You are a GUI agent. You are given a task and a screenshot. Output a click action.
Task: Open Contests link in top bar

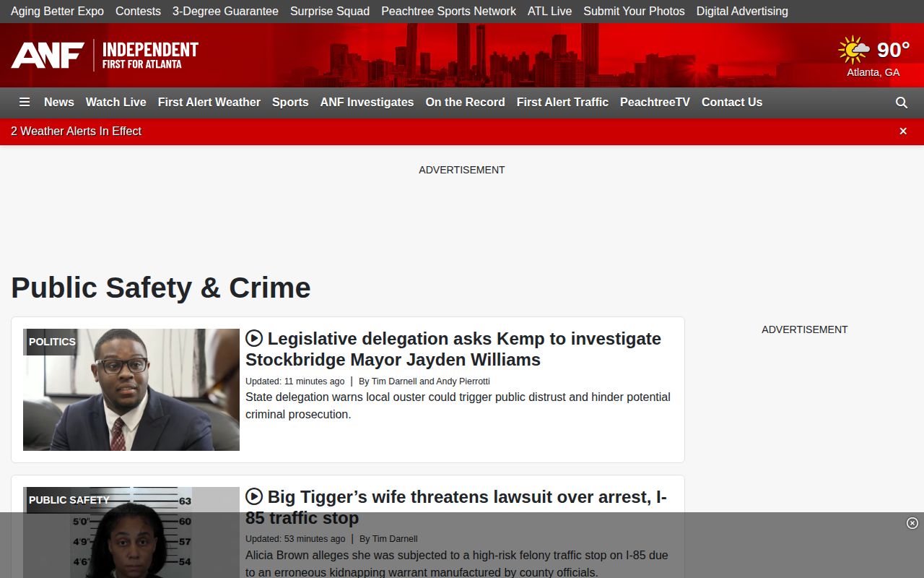[139, 12]
